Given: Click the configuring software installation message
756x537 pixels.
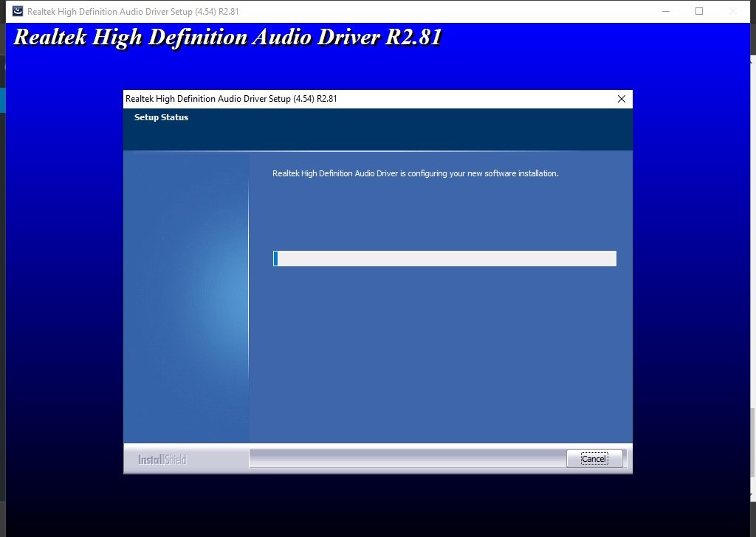Looking at the screenshot, I should pos(415,173).
